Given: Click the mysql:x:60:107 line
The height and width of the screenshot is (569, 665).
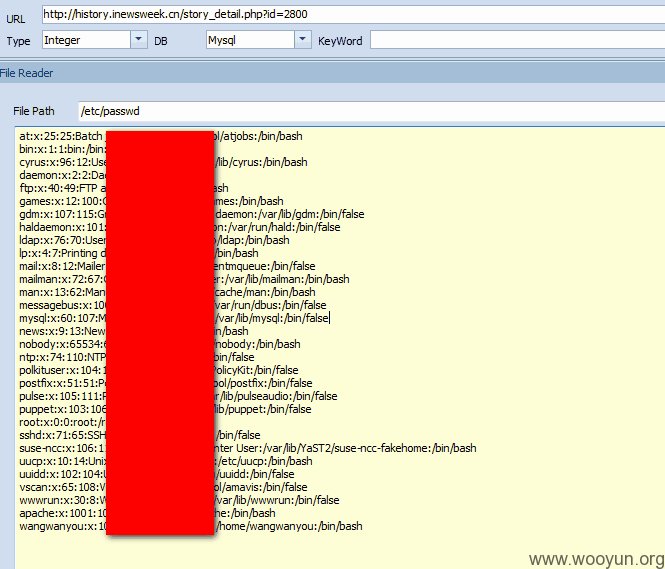Looking at the screenshot, I should [x=174, y=318].
